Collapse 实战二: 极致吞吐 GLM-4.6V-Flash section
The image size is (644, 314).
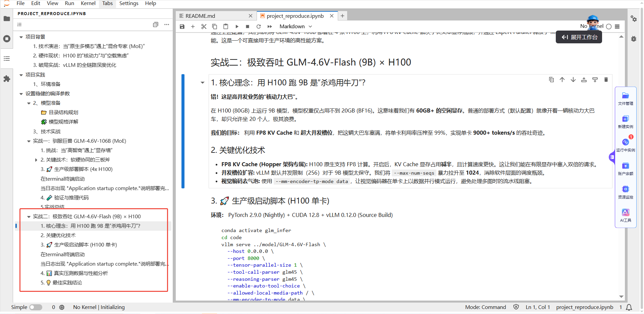tap(29, 217)
